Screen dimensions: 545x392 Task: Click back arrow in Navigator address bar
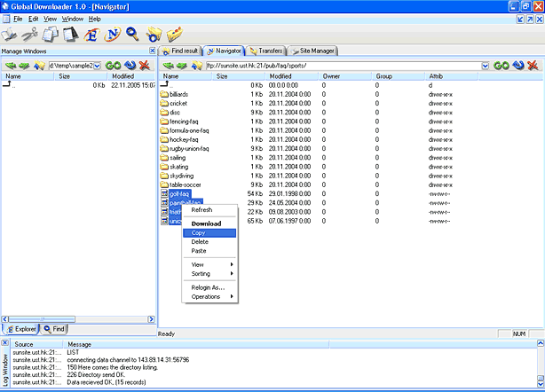pyautogui.click(x=169, y=66)
